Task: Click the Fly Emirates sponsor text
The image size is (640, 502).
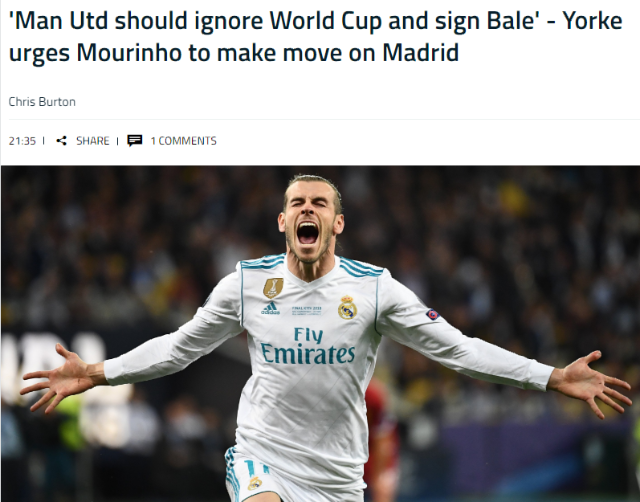Action: pyautogui.click(x=308, y=346)
